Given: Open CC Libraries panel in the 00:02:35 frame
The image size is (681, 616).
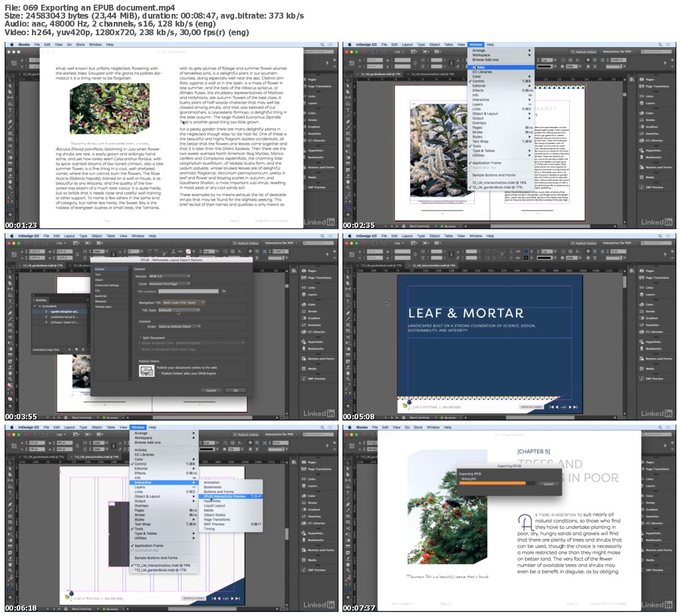Looking at the screenshot, I should 651,141.
